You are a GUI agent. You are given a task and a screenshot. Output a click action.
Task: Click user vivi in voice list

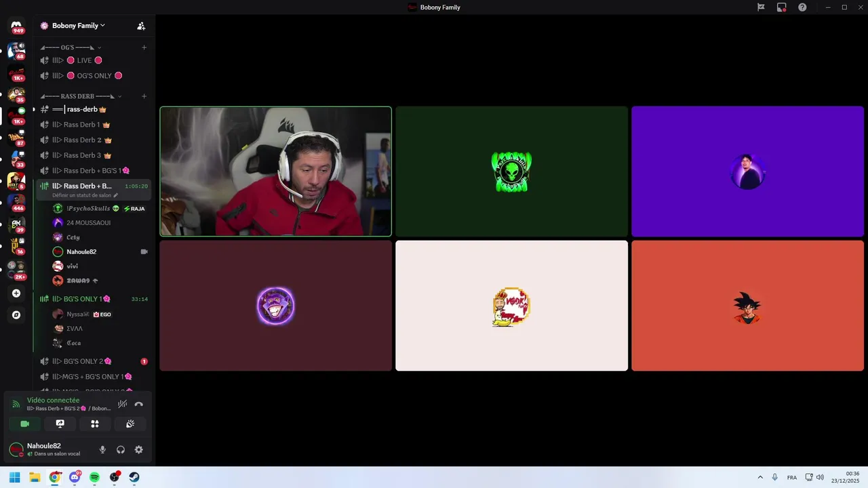click(100, 266)
